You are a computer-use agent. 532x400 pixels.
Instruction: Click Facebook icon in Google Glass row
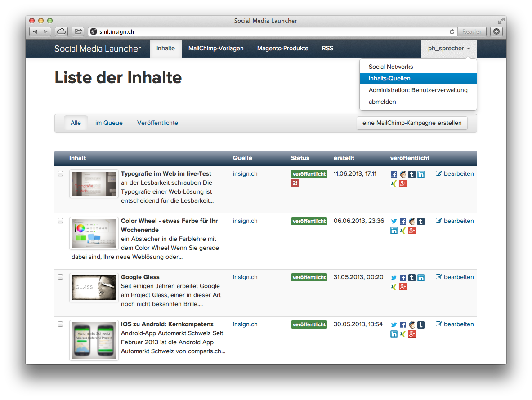403,278
